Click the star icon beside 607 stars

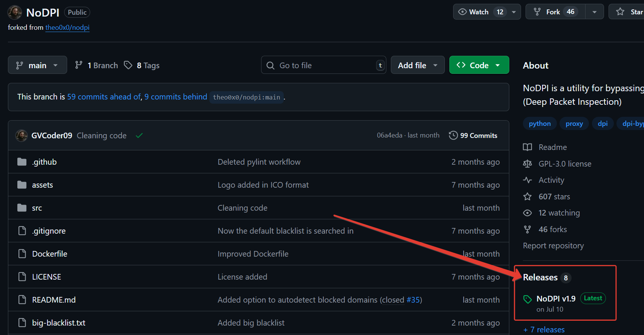point(527,197)
